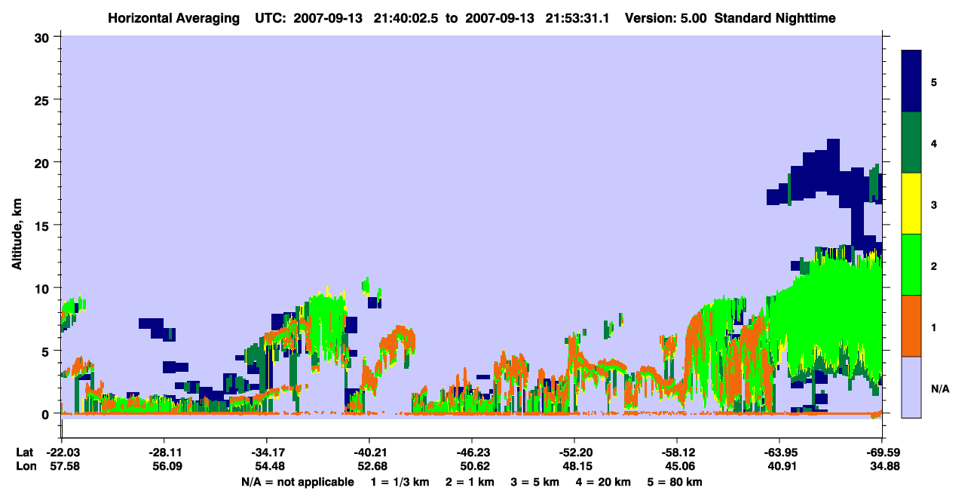980x503 pixels.
Task: Click the longitude label 48.15
Action: (577, 466)
